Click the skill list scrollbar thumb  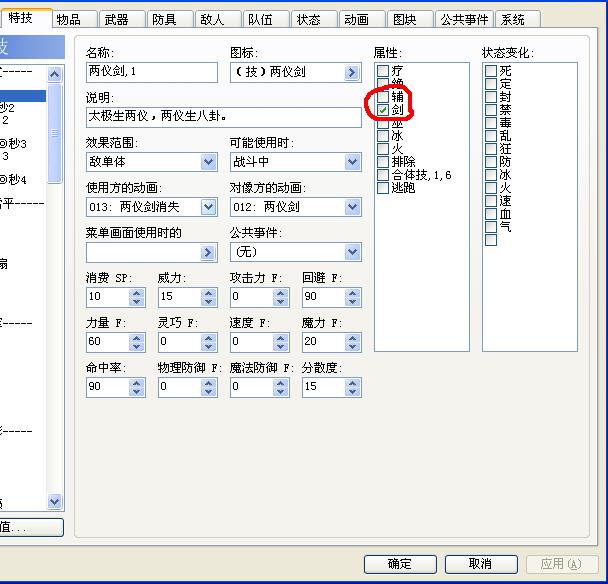click(x=54, y=133)
